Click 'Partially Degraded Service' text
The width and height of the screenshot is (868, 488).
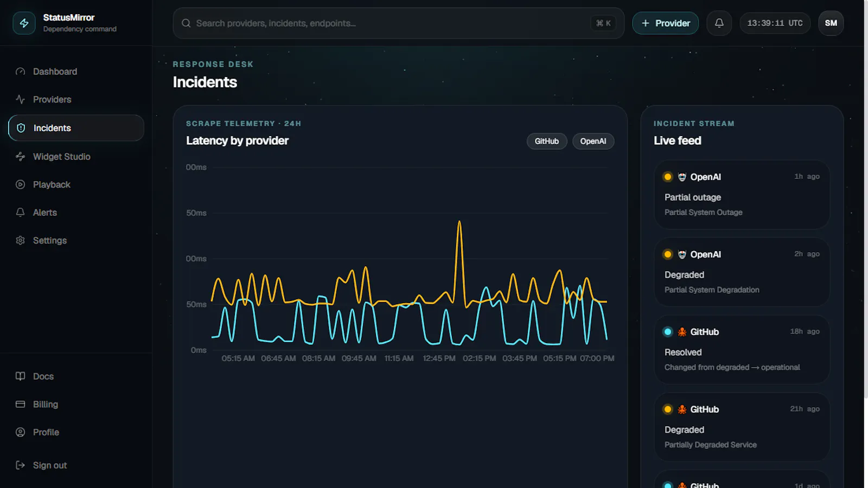[x=711, y=445]
